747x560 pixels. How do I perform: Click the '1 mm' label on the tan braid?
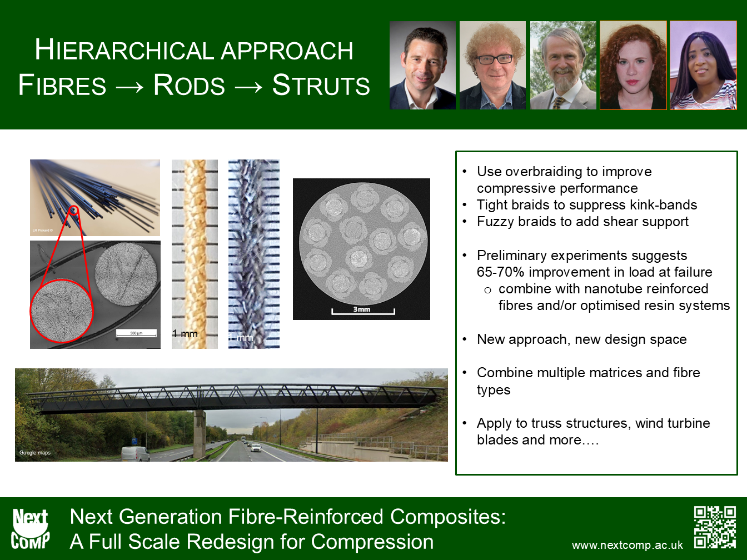coord(185,333)
